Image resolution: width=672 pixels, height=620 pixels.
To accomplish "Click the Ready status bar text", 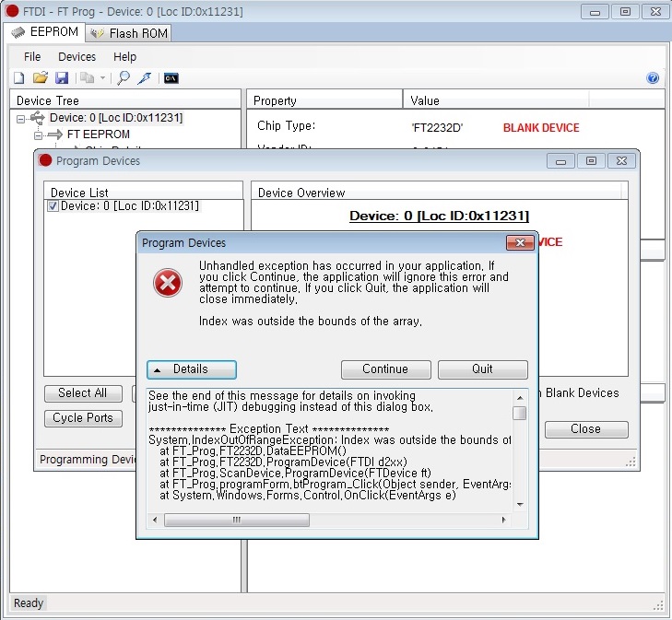I will click(29, 603).
